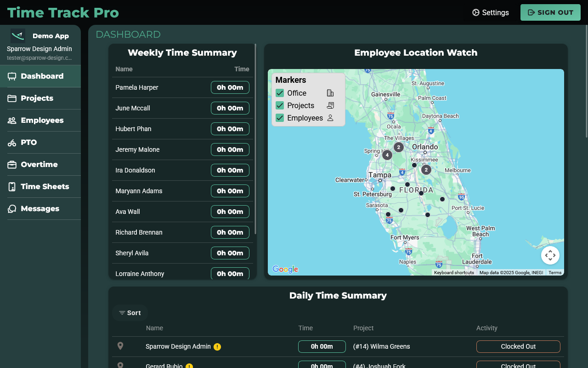This screenshot has width=588, height=368.
Task: Click the cluster marker 2 near Kissimmee
Action: point(426,170)
